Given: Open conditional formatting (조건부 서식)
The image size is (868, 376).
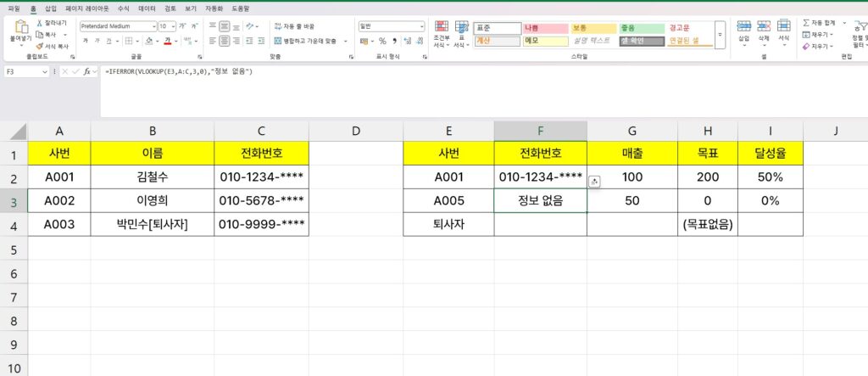Looking at the screenshot, I should coord(441,35).
